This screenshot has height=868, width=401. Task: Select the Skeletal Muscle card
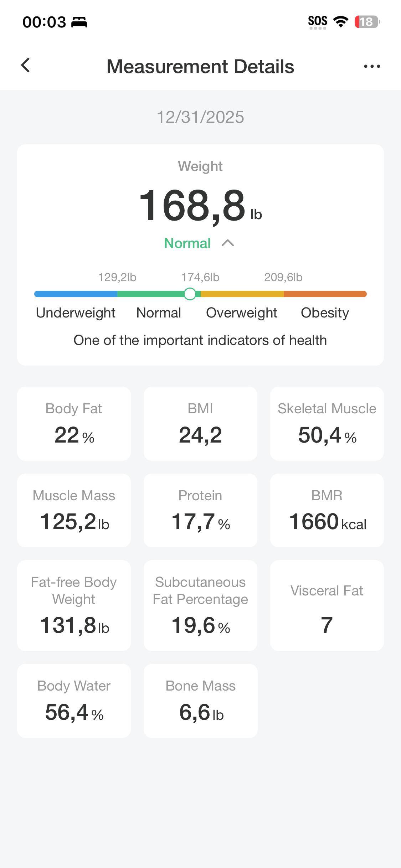click(x=327, y=423)
